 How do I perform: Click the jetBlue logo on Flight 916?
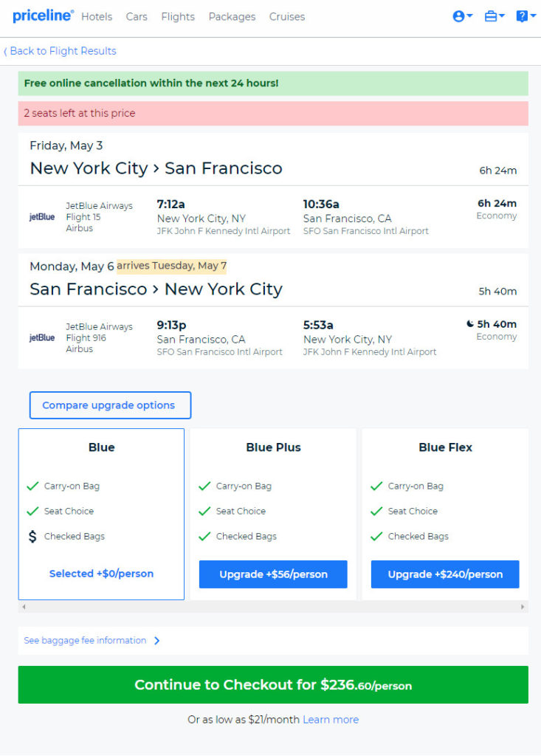[42, 338]
